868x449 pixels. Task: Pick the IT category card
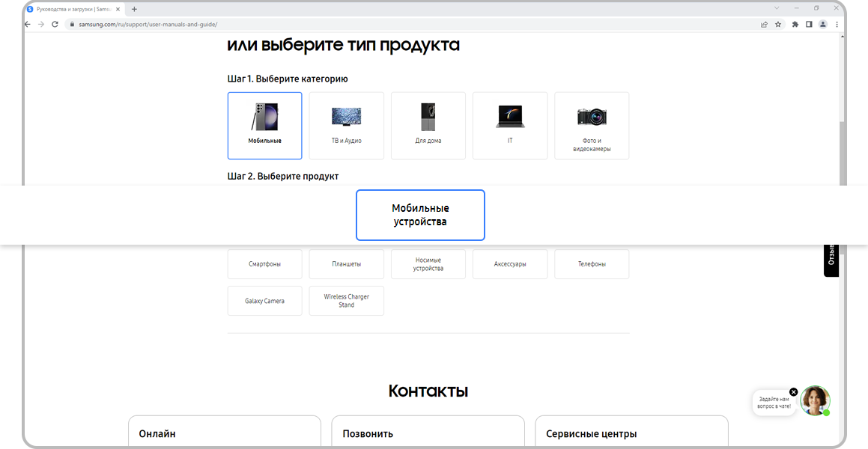point(510,126)
